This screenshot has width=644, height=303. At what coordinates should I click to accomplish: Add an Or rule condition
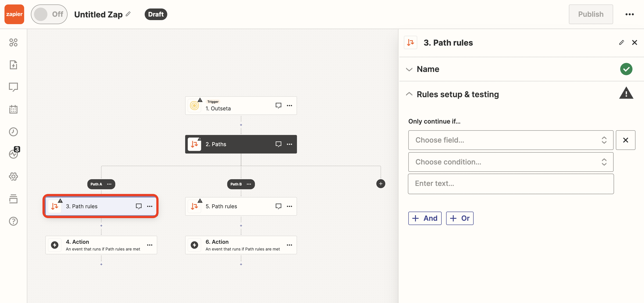[x=460, y=218]
